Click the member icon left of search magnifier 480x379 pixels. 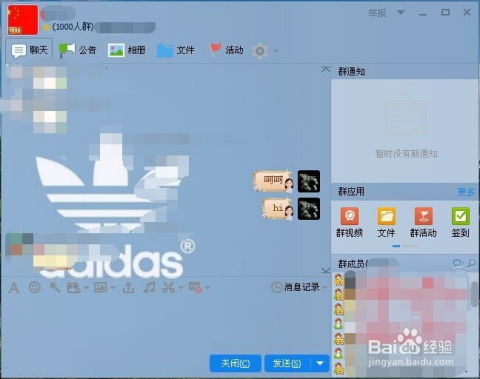pos(457,264)
